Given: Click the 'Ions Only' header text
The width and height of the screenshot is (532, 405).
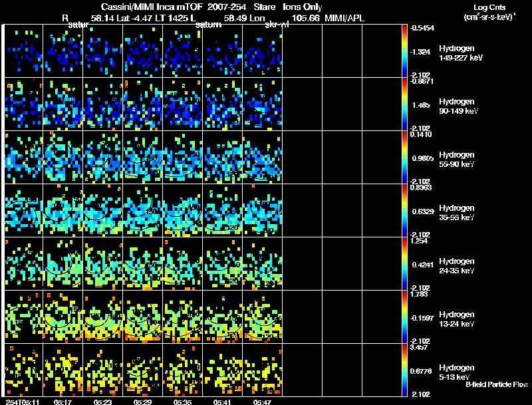Looking at the screenshot, I should (303, 7).
